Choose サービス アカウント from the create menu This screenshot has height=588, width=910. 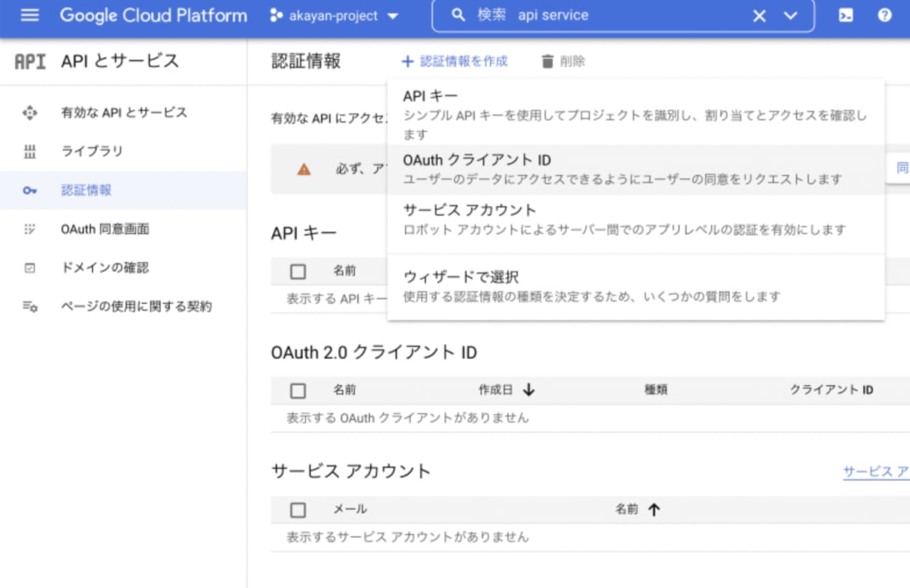(x=469, y=210)
